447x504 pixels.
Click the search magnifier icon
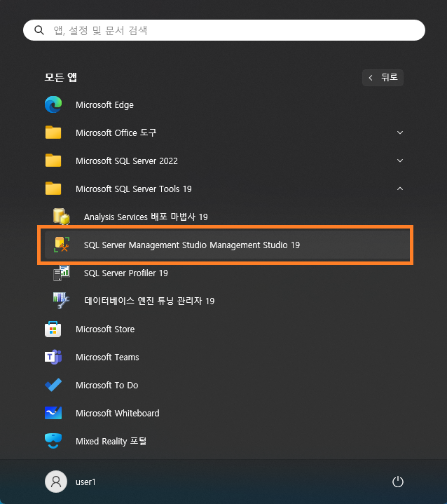[x=39, y=30]
